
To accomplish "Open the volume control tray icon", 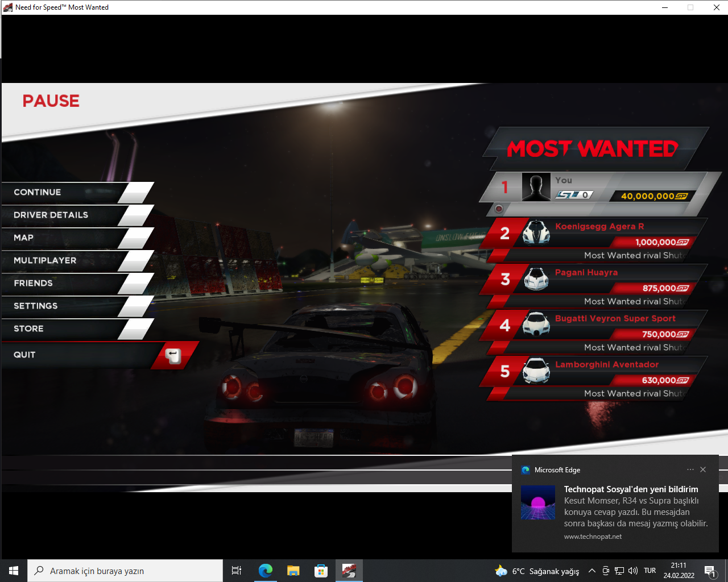I will click(x=633, y=571).
